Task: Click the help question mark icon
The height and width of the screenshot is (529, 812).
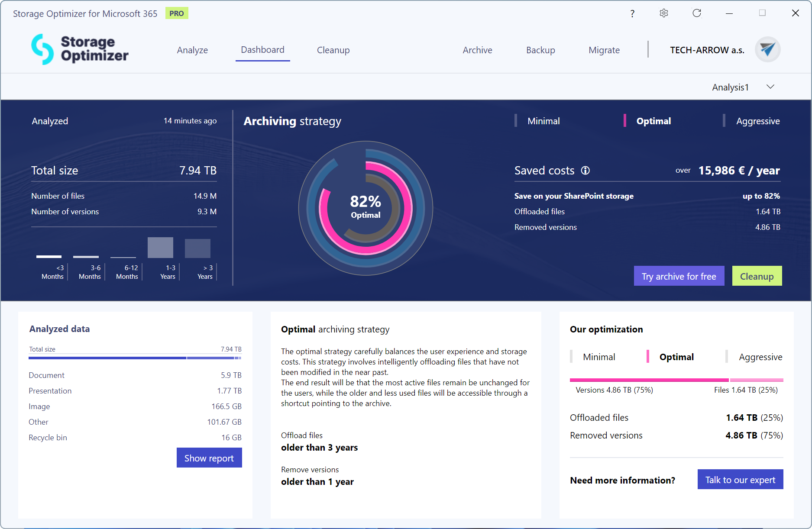Action: pos(632,13)
